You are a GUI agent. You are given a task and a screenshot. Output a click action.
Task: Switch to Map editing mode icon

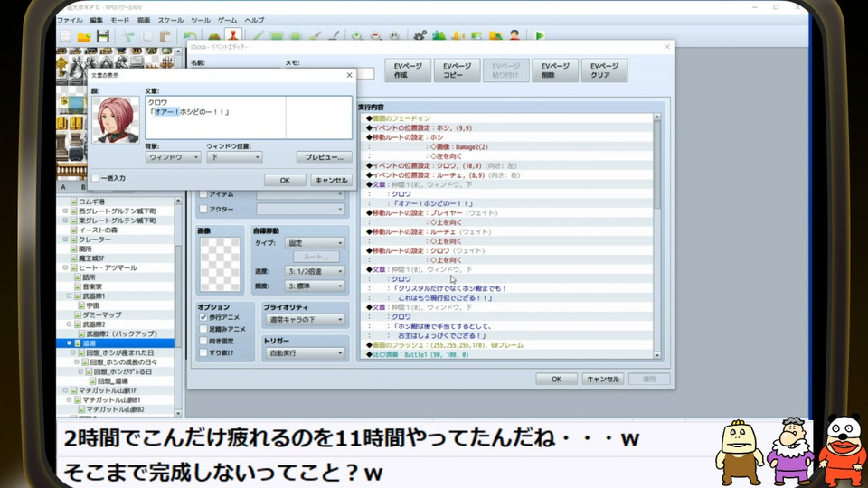click(x=214, y=36)
